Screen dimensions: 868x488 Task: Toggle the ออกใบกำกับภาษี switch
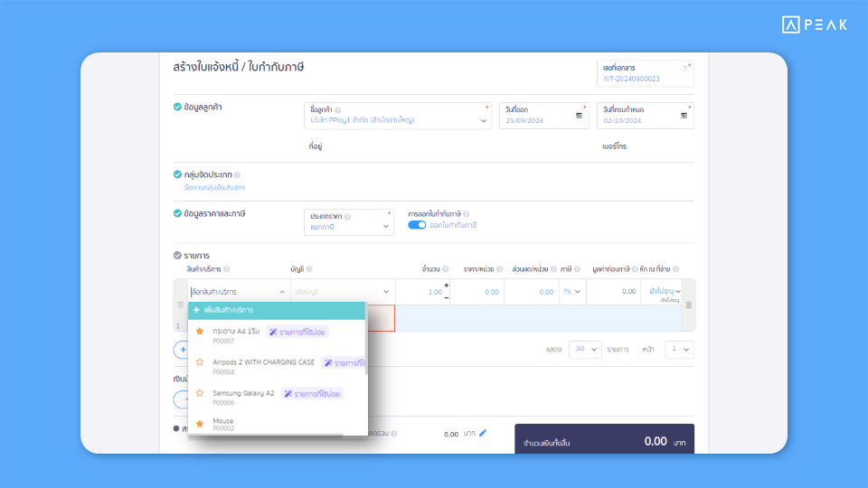click(417, 225)
